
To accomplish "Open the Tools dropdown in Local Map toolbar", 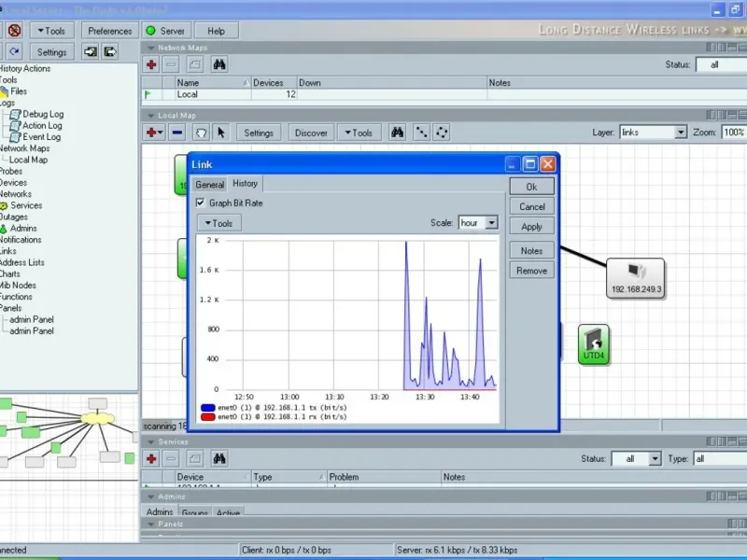I will 359,133.
